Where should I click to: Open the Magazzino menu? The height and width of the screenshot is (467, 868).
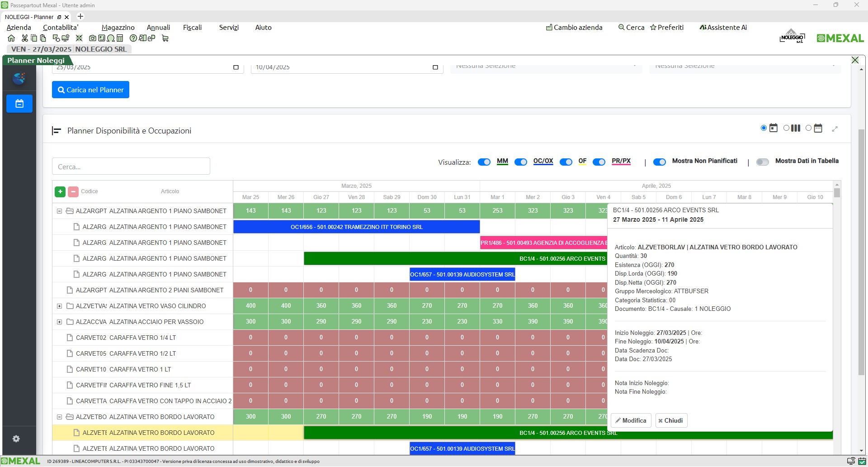tap(118, 28)
